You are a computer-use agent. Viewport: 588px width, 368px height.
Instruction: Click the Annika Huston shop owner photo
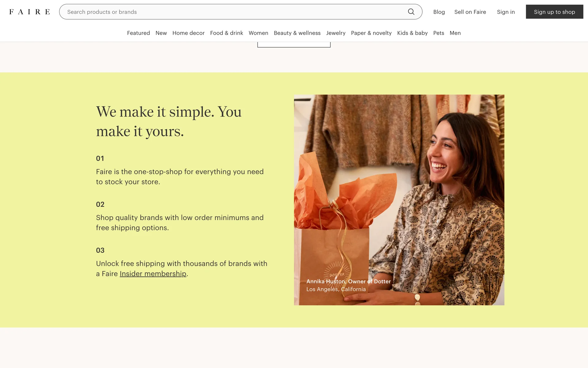pyautogui.click(x=399, y=200)
